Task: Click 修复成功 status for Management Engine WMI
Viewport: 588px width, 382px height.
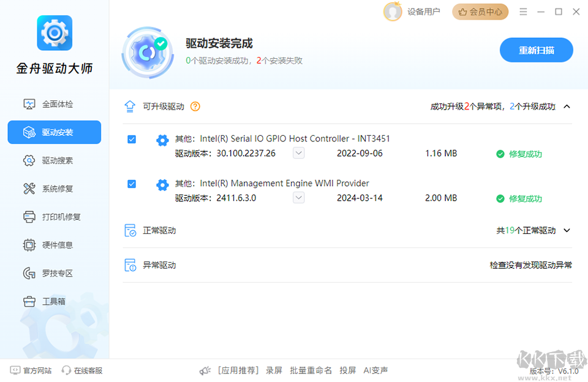Action: point(519,199)
